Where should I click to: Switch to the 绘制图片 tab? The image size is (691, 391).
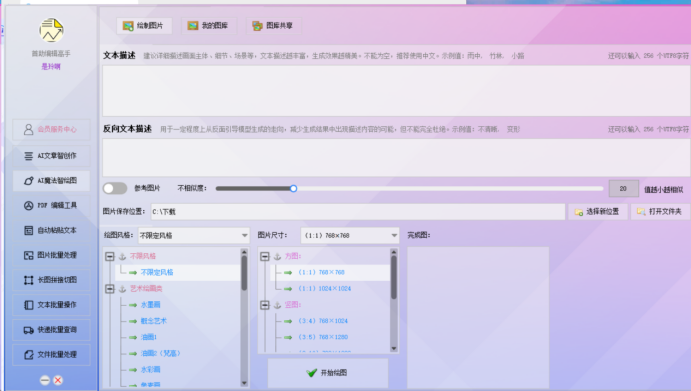tap(144, 26)
